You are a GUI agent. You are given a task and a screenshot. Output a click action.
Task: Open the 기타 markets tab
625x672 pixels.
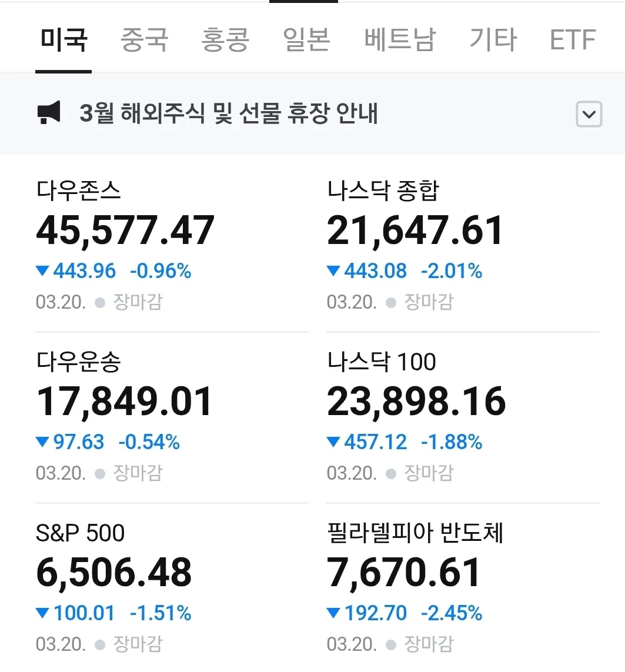(x=493, y=40)
